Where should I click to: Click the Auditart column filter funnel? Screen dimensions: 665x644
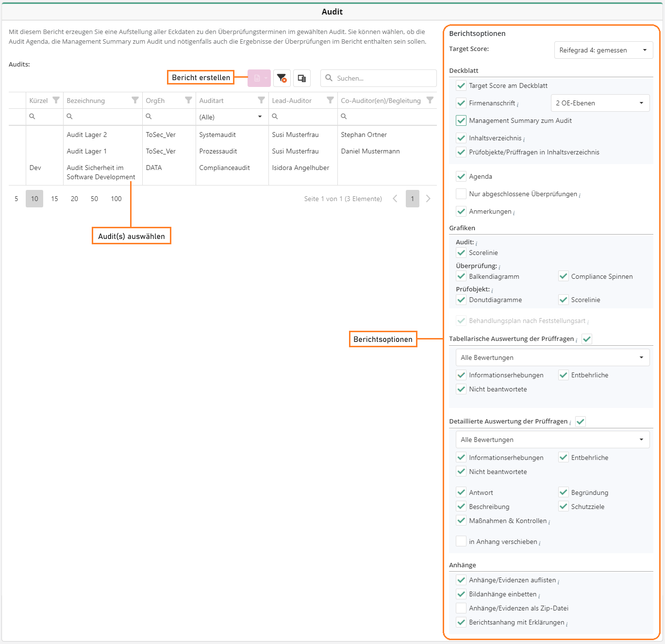261,100
